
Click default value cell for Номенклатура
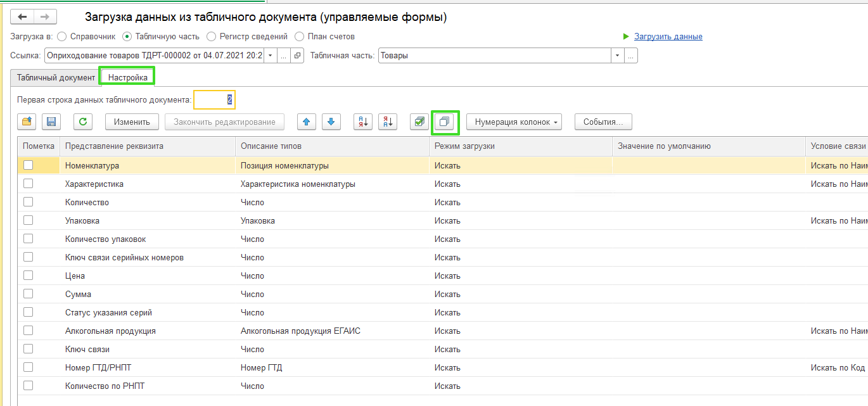709,165
